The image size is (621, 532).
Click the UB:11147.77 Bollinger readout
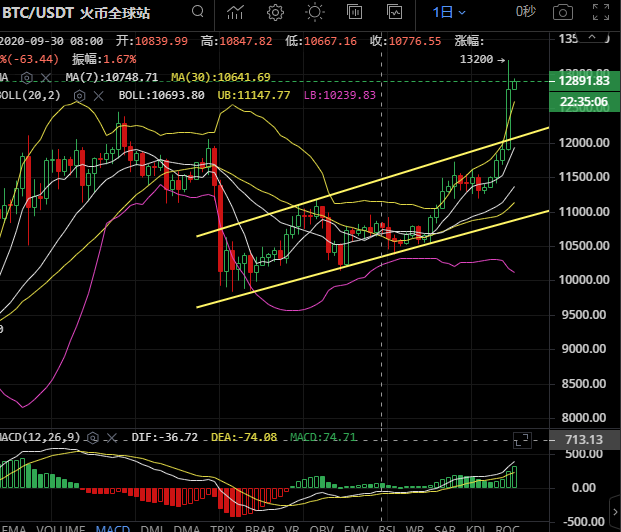click(x=254, y=95)
